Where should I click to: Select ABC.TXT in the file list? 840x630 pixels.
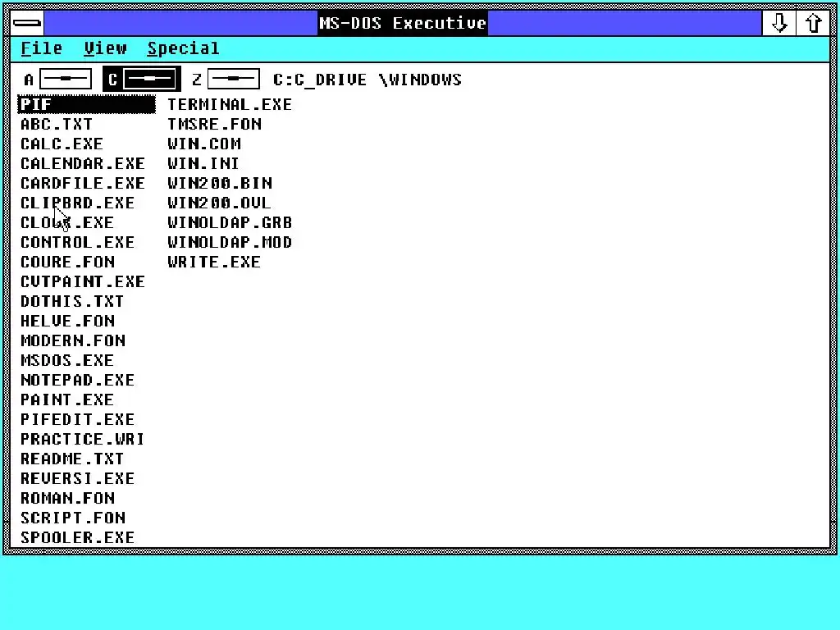tap(57, 125)
